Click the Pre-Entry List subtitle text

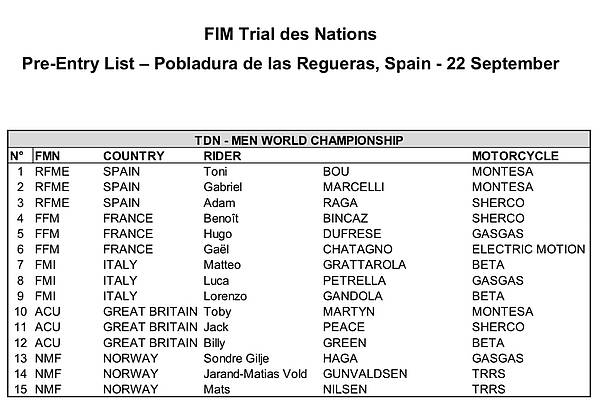tap(290, 64)
